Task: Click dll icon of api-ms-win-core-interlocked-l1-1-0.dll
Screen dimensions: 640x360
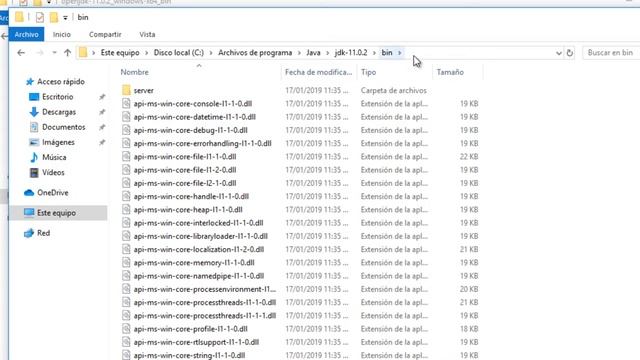Action: (126, 223)
